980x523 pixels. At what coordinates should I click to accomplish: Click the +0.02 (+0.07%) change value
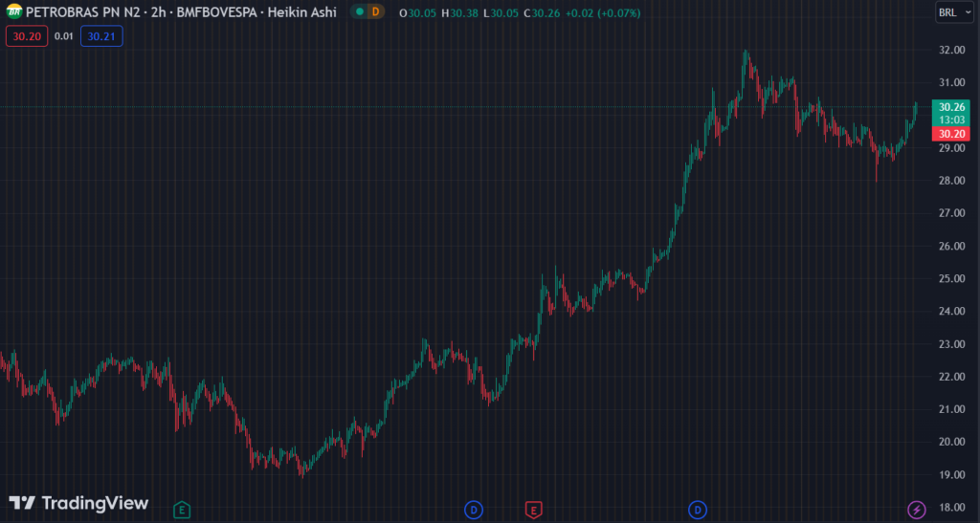coord(603,13)
